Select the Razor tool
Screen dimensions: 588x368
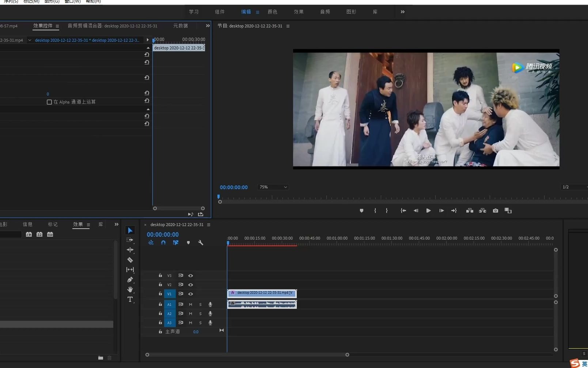point(130,260)
